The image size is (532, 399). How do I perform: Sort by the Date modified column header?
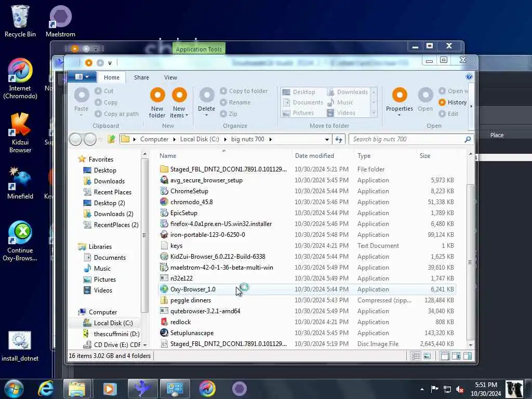pyautogui.click(x=314, y=156)
